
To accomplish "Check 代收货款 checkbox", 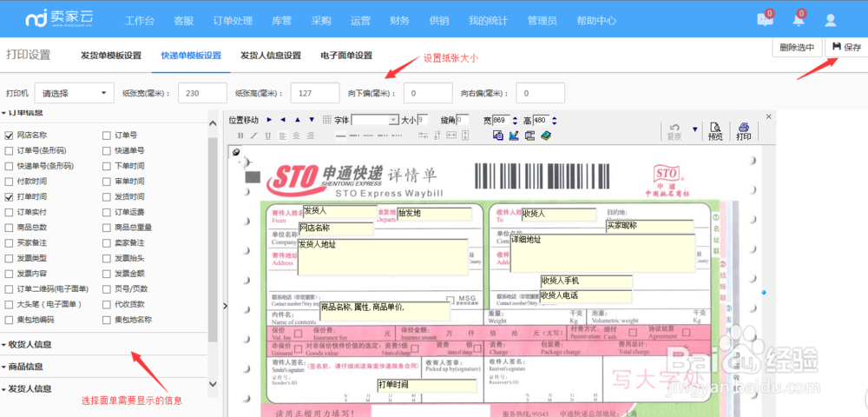I will (107, 305).
